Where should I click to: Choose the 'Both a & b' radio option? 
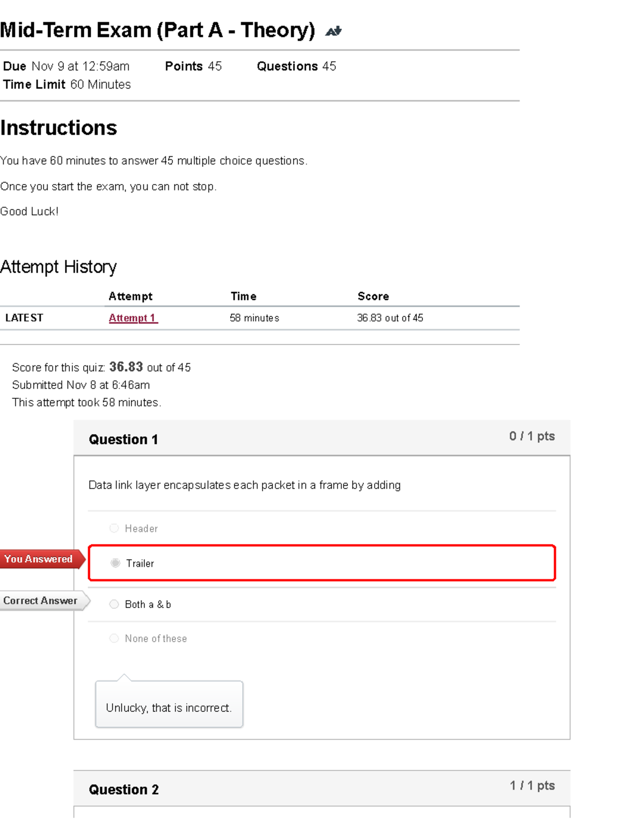click(114, 604)
